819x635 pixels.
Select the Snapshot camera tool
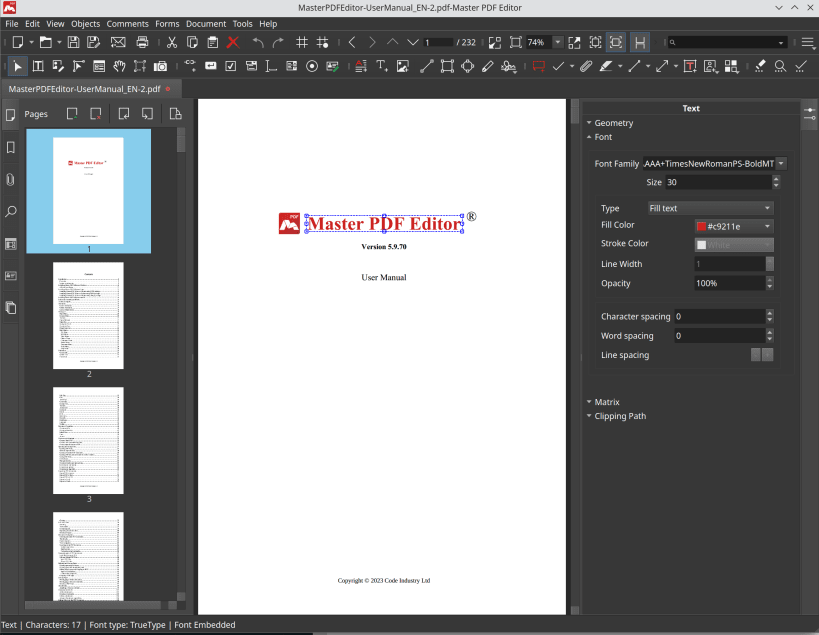[x=160, y=66]
